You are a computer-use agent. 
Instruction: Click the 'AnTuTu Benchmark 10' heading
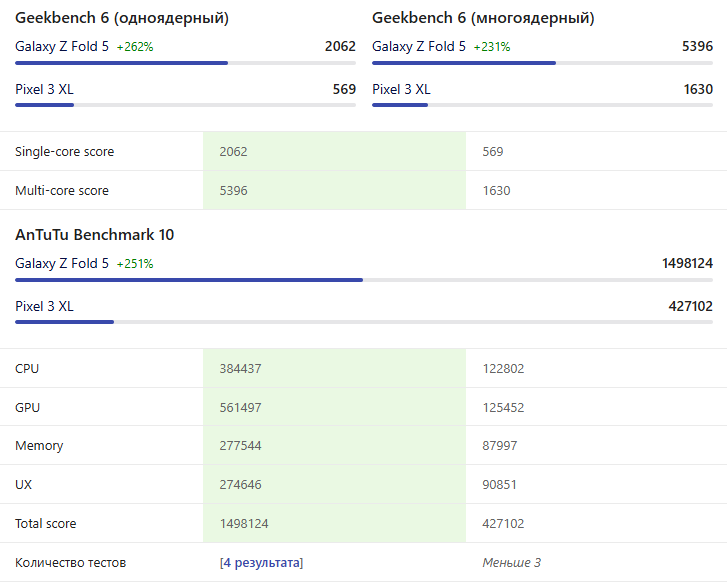tap(95, 235)
